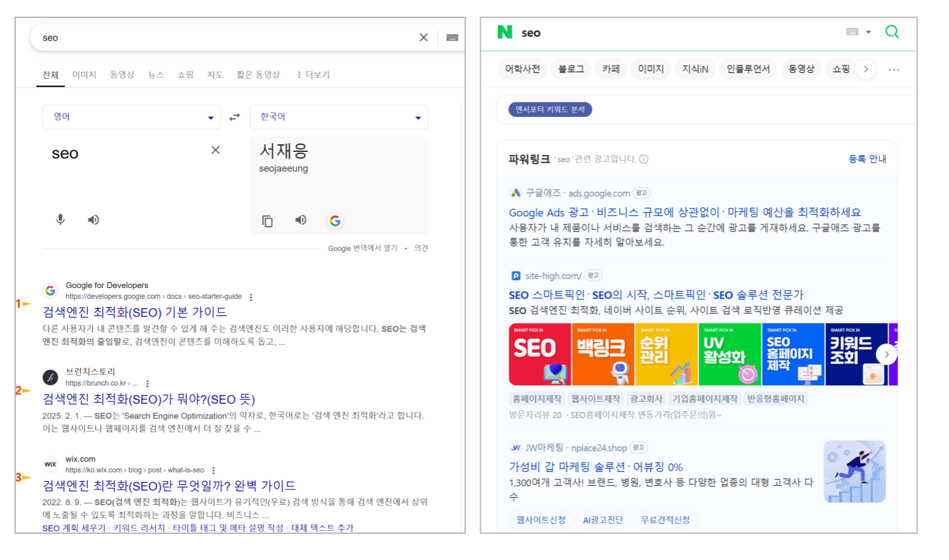This screenshot has height=560, width=949.
Task: Click the 구글애즈 ad logo icon
Action: [516, 193]
